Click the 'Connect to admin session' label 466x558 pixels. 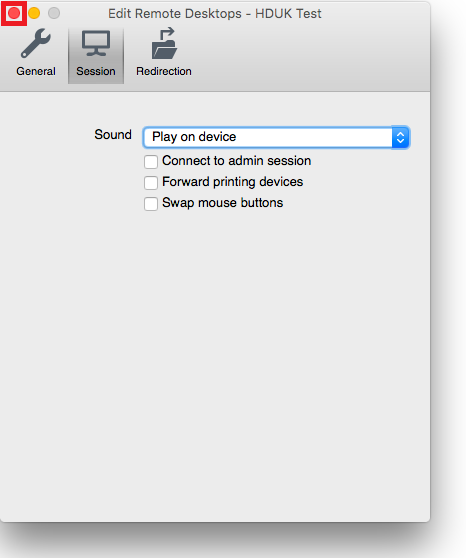click(237, 161)
